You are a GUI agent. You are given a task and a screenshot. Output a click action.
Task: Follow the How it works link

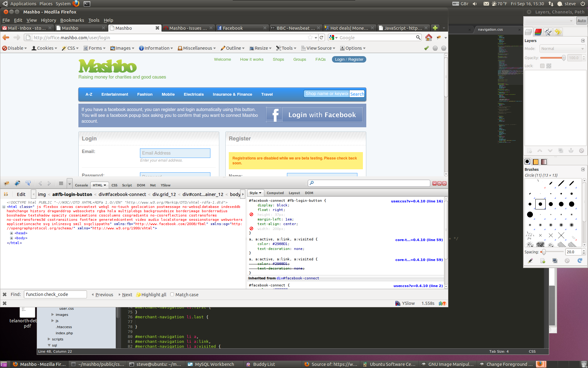251,59
